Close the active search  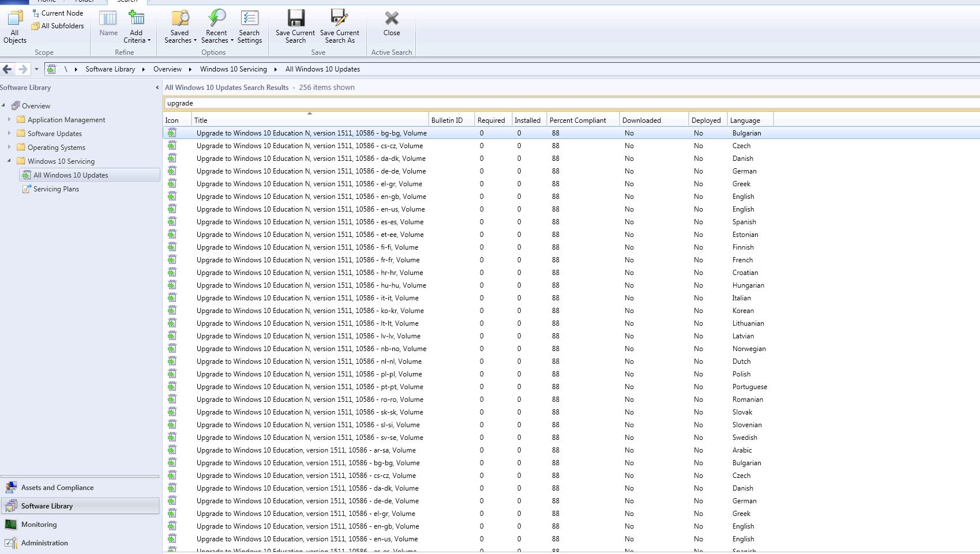[x=392, y=24]
